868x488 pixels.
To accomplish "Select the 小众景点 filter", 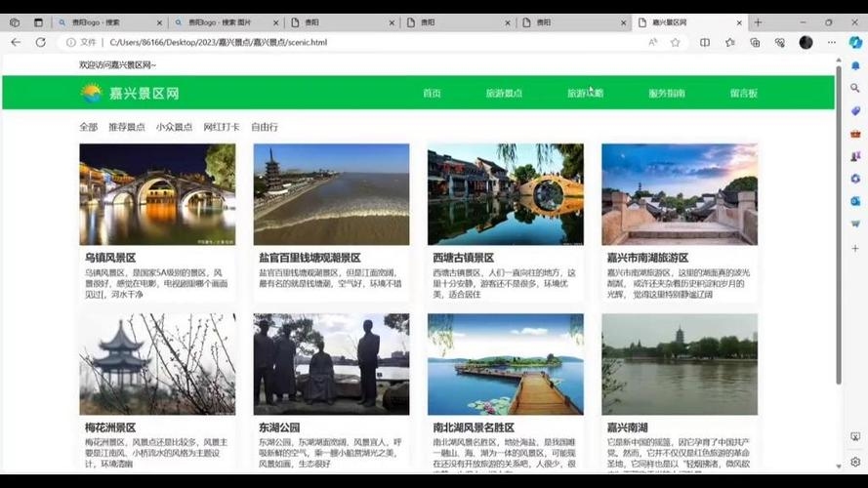I will point(175,127).
